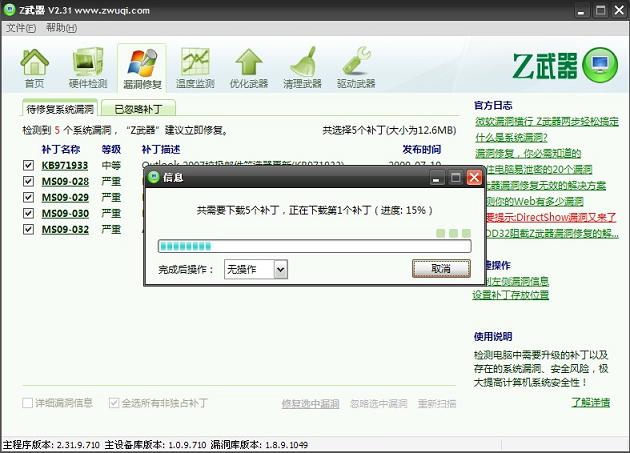630x453 pixels.
Task: Open MS09-028 patch link
Action: pos(65,181)
